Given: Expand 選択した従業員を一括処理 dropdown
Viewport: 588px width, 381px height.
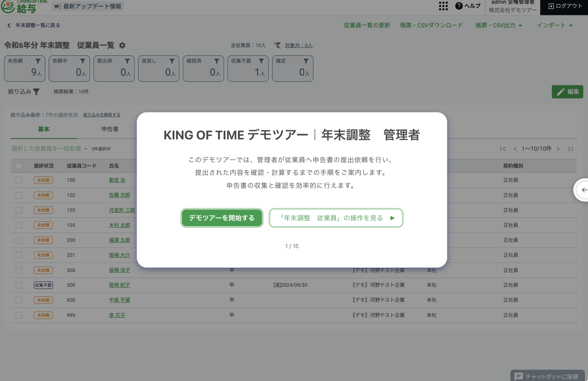Looking at the screenshot, I should point(49,149).
